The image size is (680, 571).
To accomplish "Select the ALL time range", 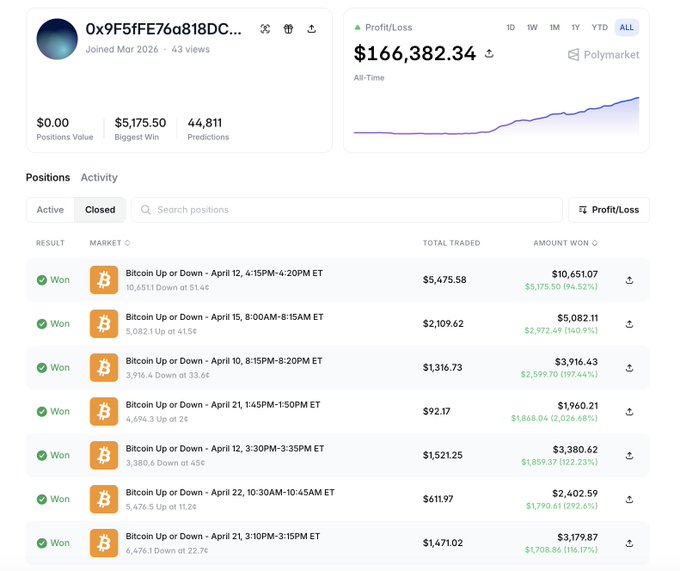I will (x=627, y=27).
